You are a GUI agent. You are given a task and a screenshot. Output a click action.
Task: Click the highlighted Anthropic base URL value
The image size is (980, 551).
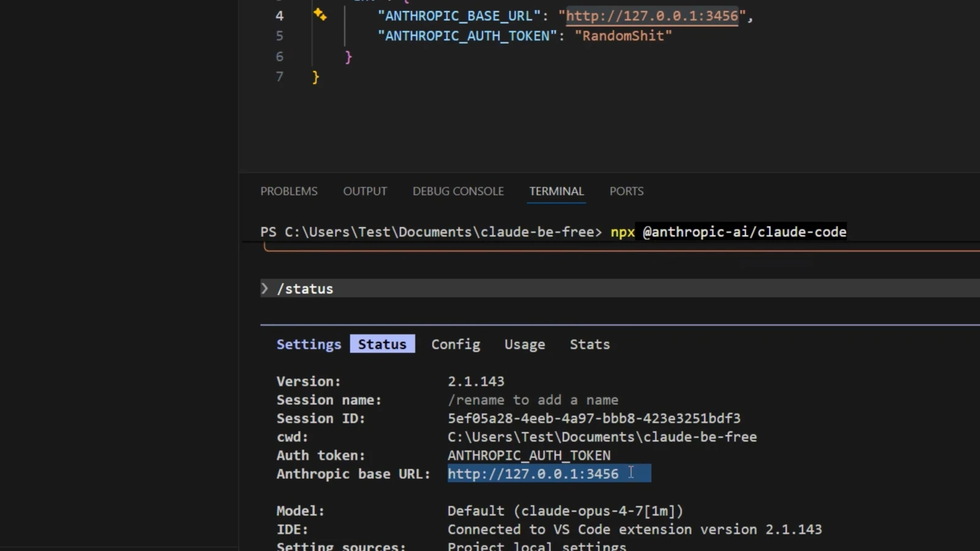[x=549, y=473]
